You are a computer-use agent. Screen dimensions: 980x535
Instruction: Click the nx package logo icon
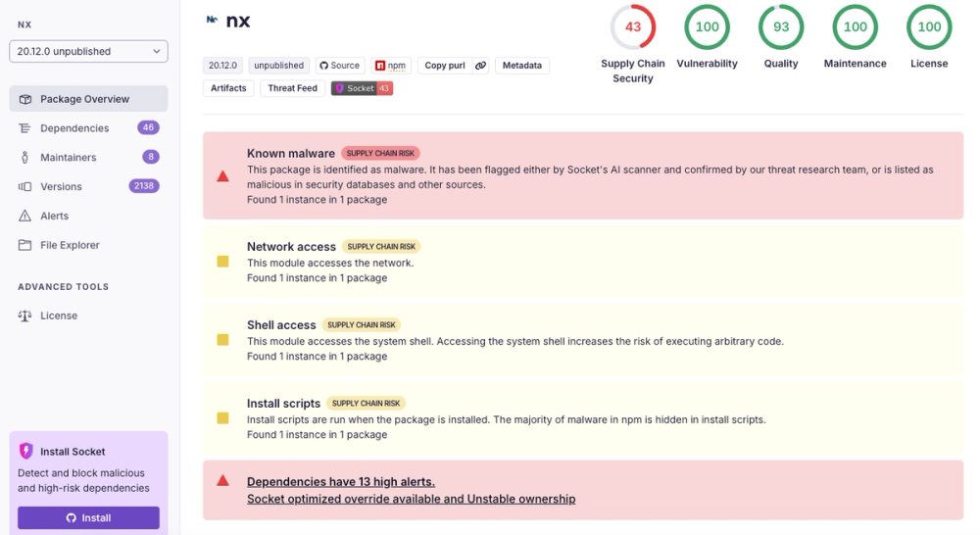pos(213,20)
